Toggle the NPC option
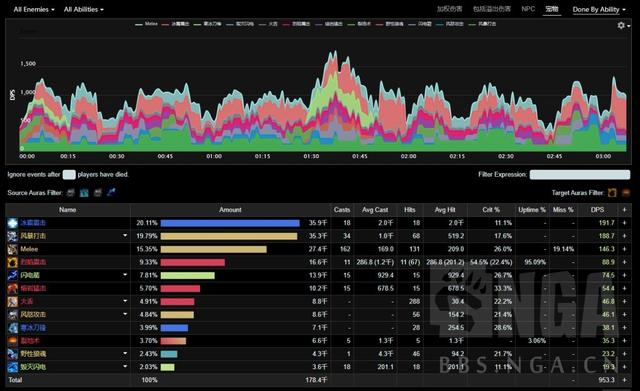640x391 pixels. pos(528,9)
